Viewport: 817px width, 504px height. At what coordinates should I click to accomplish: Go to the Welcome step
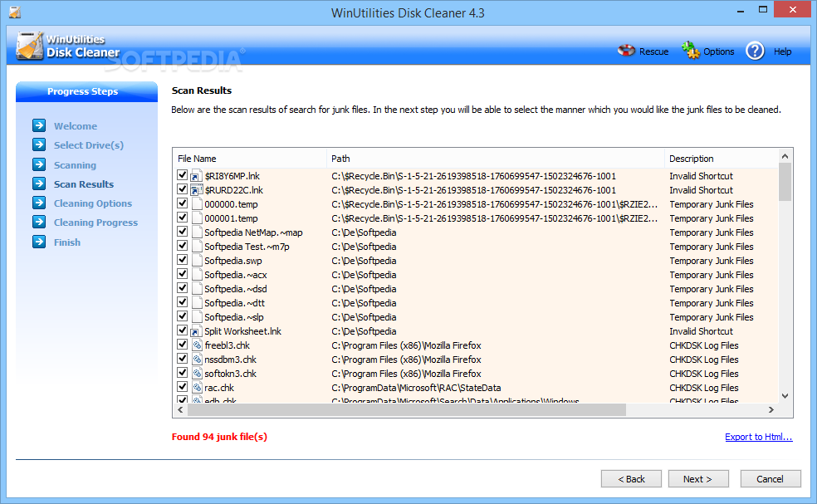click(x=76, y=126)
